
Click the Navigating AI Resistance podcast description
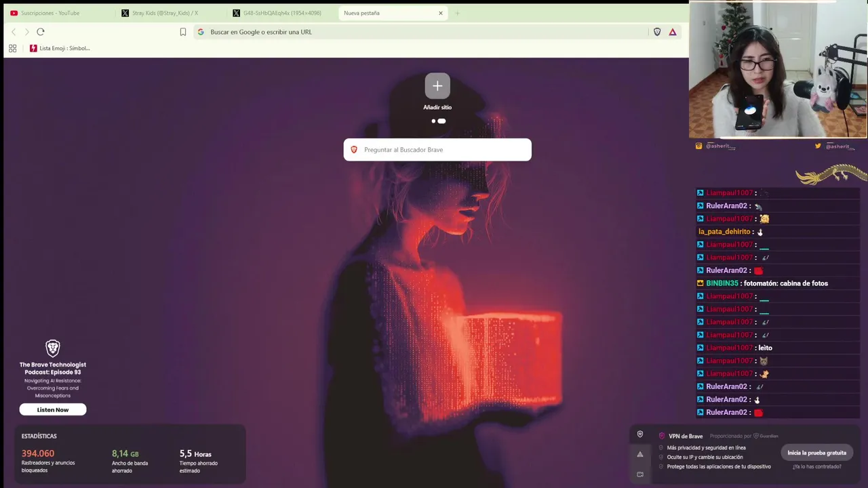click(x=53, y=388)
